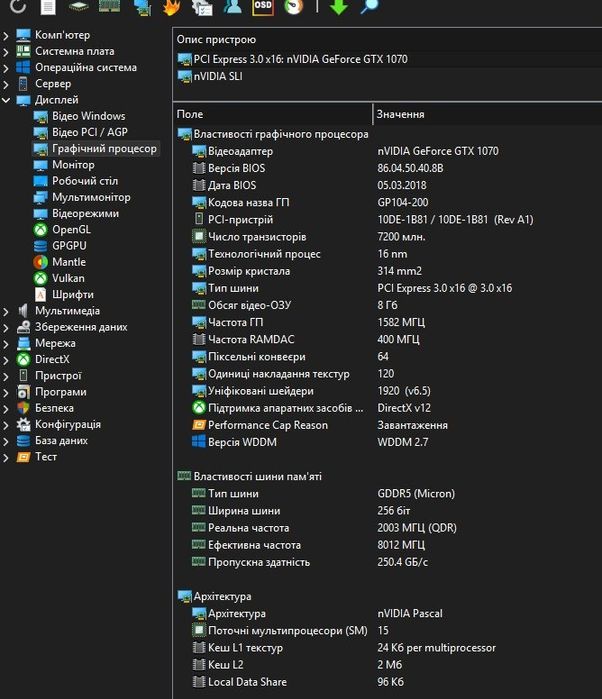Expand the Мультимедіа tree node
The height and width of the screenshot is (699, 602).
pos(6,312)
